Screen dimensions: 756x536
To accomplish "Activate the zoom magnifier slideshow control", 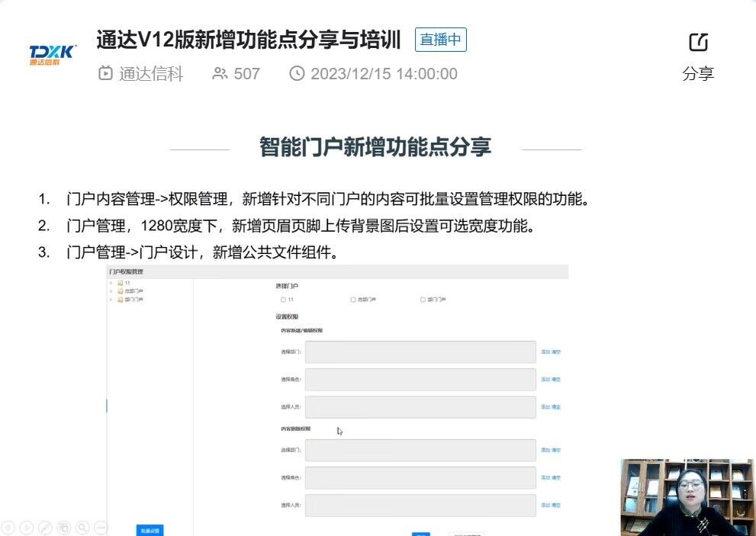I will [x=82, y=528].
